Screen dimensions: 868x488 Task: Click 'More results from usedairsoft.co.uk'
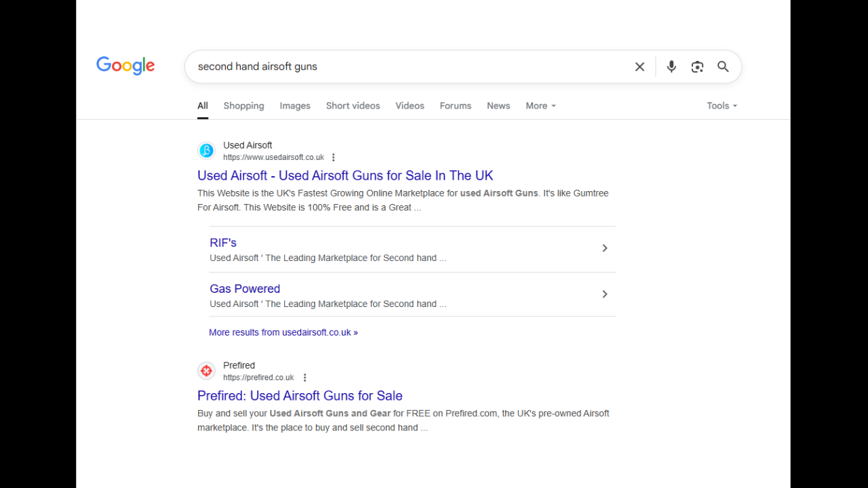[x=283, y=332]
